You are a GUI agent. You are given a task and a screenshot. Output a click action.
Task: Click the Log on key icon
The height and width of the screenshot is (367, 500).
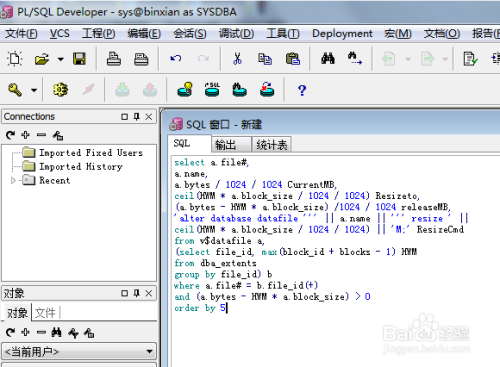point(15,90)
